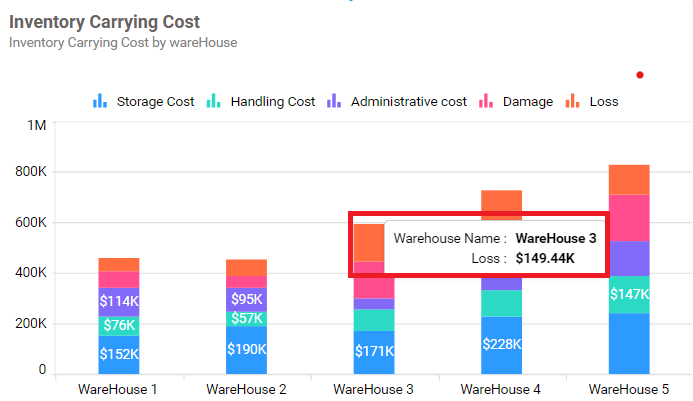Image resolution: width=693 pixels, height=401 pixels.
Task: Click WareHouse 5 pink Damage segment
Action: (629, 218)
